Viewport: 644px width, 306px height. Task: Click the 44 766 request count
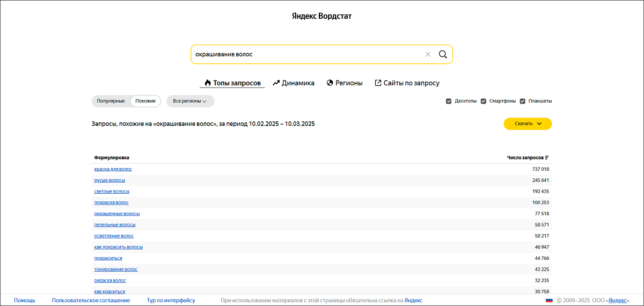coord(542,258)
